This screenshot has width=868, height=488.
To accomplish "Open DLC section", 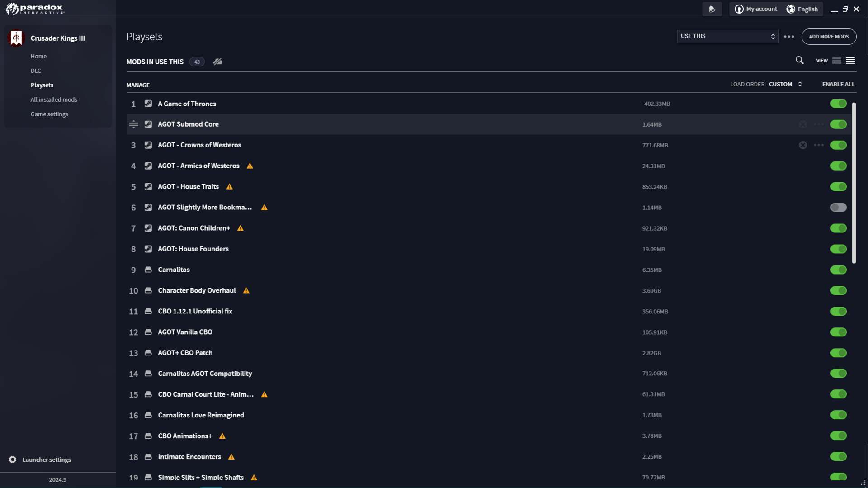I will [36, 71].
